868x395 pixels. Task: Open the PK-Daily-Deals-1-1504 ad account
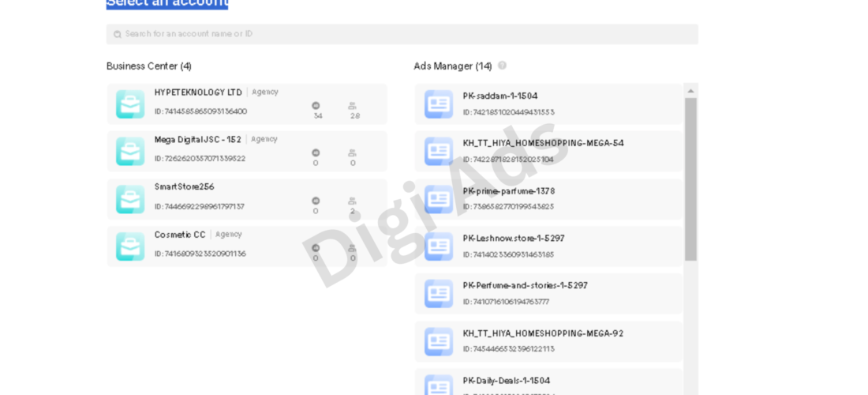[x=548, y=382]
